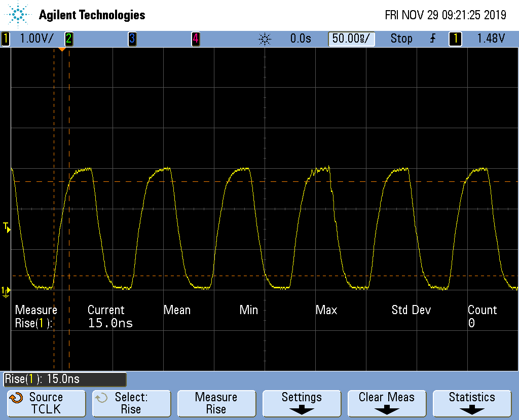Click the Select Rise rotary knob icon

tap(101, 398)
